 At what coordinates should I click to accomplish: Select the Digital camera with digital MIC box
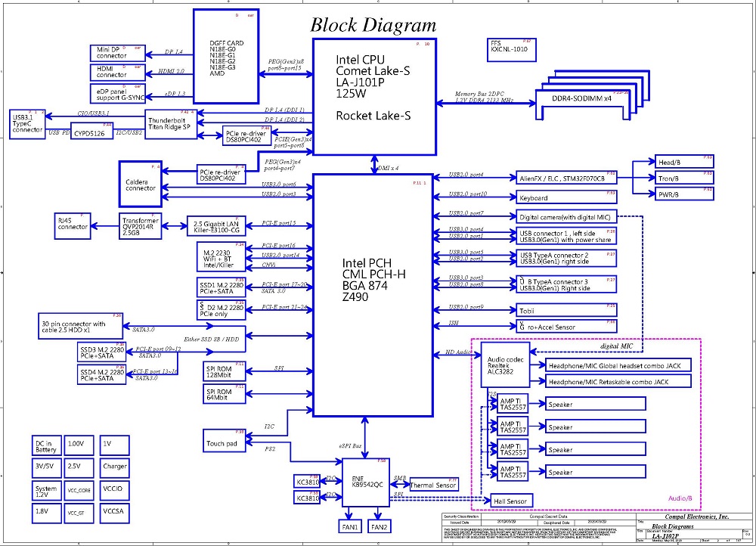click(566, 216)
